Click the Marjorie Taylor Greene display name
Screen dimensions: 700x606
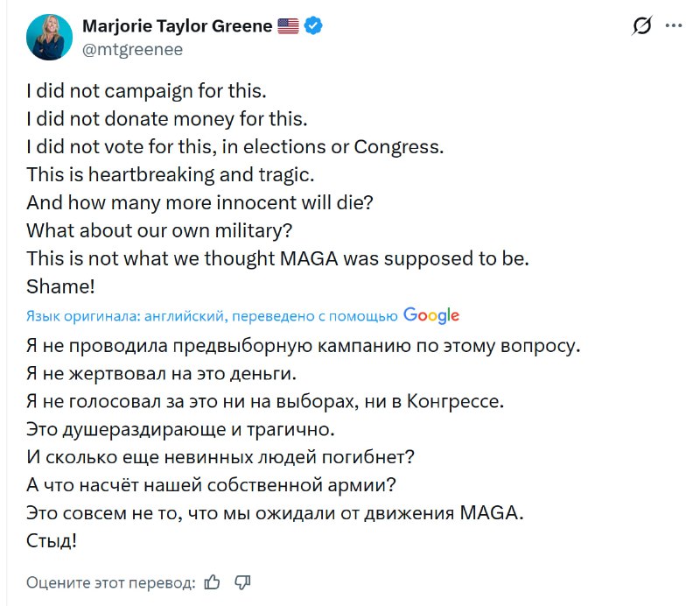[x=178, y=26]
